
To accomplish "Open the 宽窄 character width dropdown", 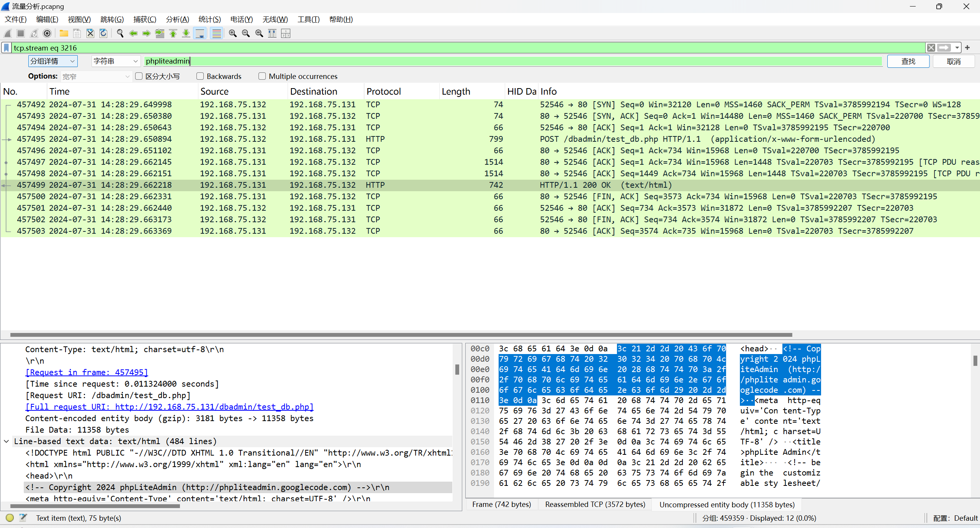I will [x=96, y=77].
